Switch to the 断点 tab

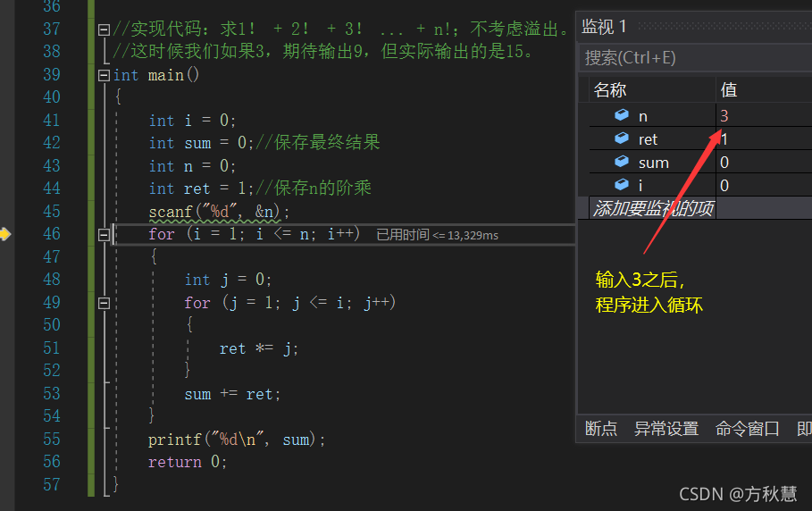pyautogui.click(x=601, y=429)
